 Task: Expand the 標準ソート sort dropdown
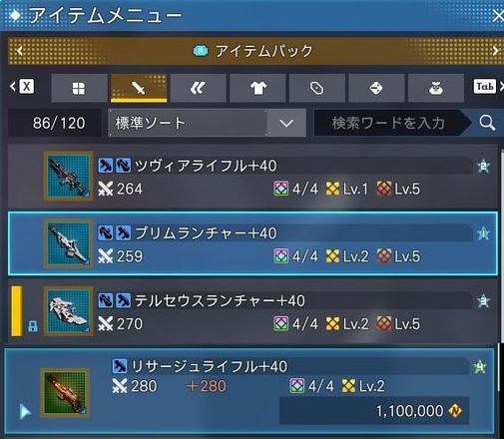[286, 123]
